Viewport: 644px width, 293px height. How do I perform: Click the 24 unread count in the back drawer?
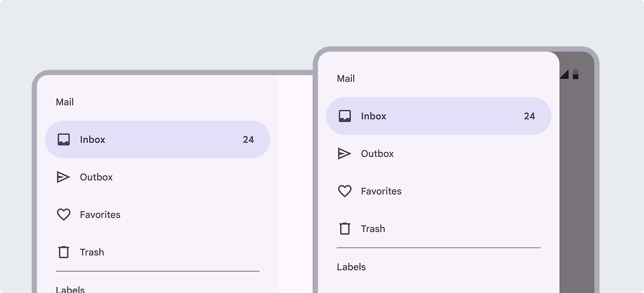point(249,139)
